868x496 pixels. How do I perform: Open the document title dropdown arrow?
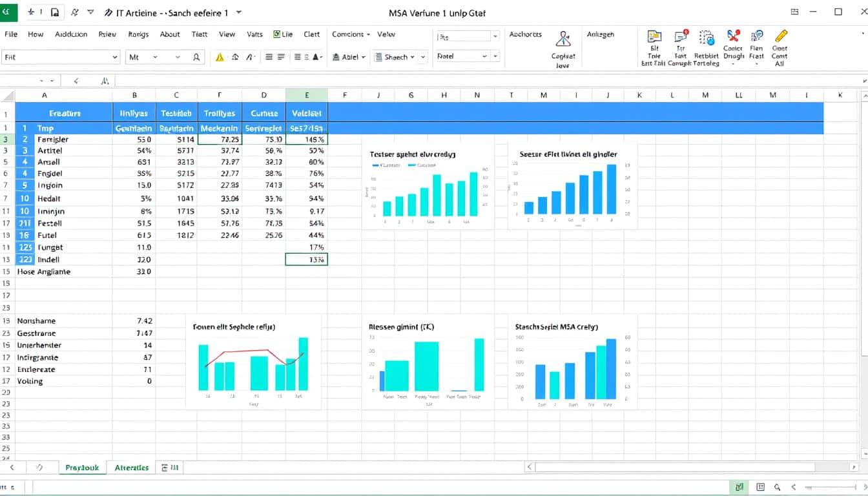tap(239, 12)
